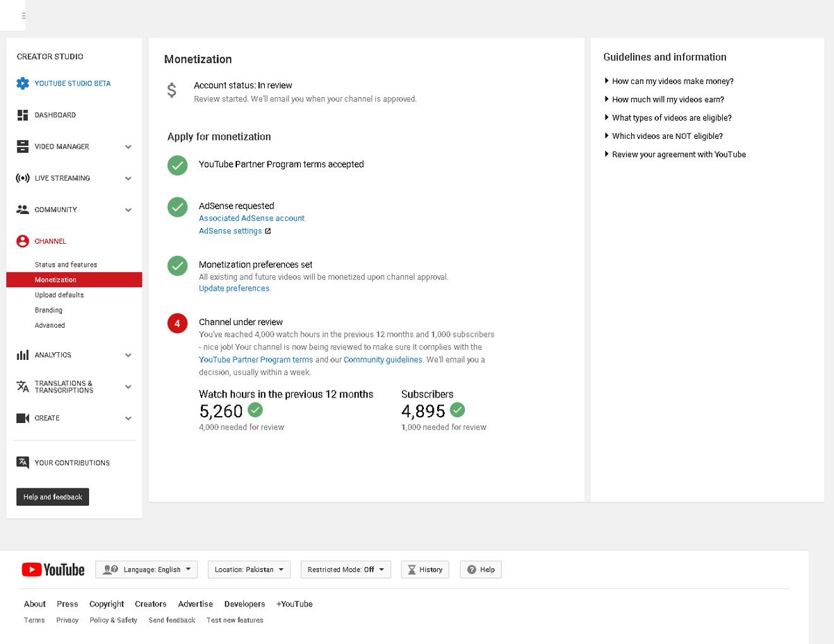Open the About footer link
834x644 pixels.
[35, 604]
